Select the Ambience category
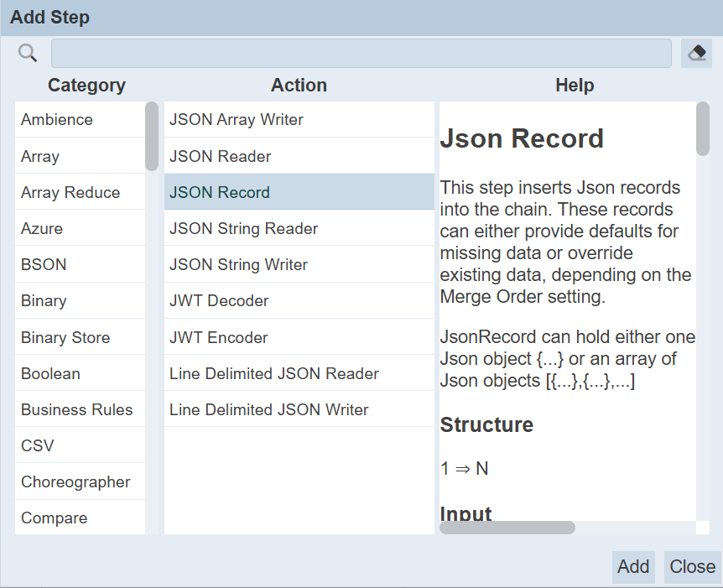The width and height of the screenshot is (723, 588). coord(80,119)
